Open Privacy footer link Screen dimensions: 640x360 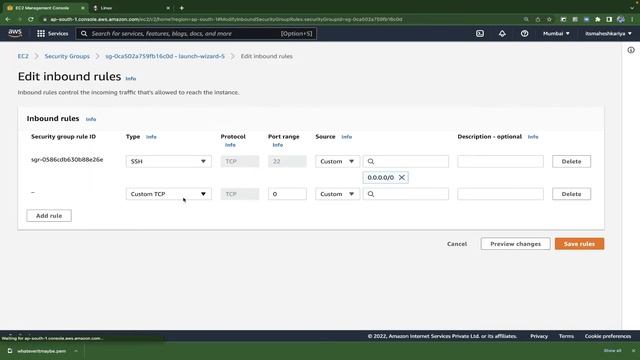tap(539, 336)
